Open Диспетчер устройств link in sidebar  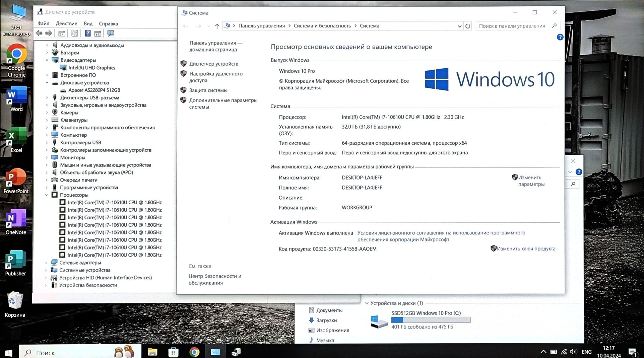pyautogui.click(x=214, y=64)
